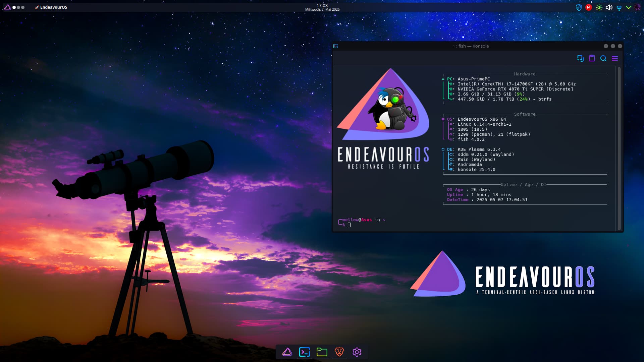Click the Konsole split view toolbar icon

pyautogui.click(x=580, y=58)
